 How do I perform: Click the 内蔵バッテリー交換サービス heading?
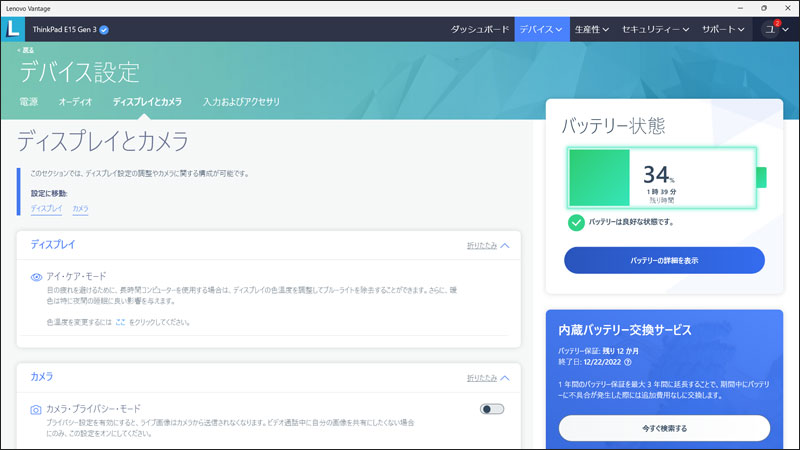625,330
